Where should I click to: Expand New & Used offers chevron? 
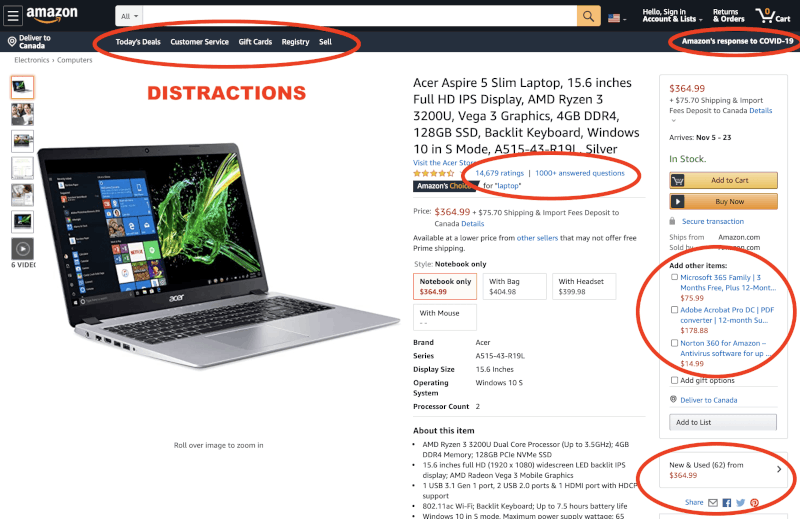click(x=779, y=469)
